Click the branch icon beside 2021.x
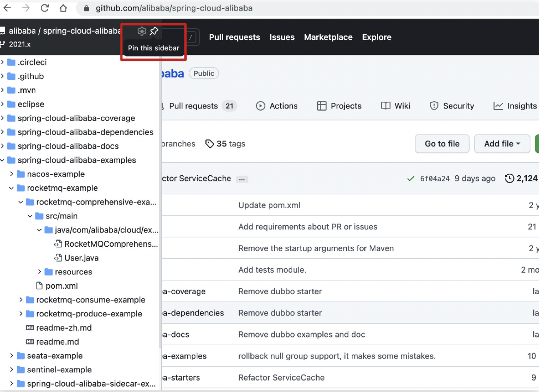The image size is (539, 392). (2, 44)
